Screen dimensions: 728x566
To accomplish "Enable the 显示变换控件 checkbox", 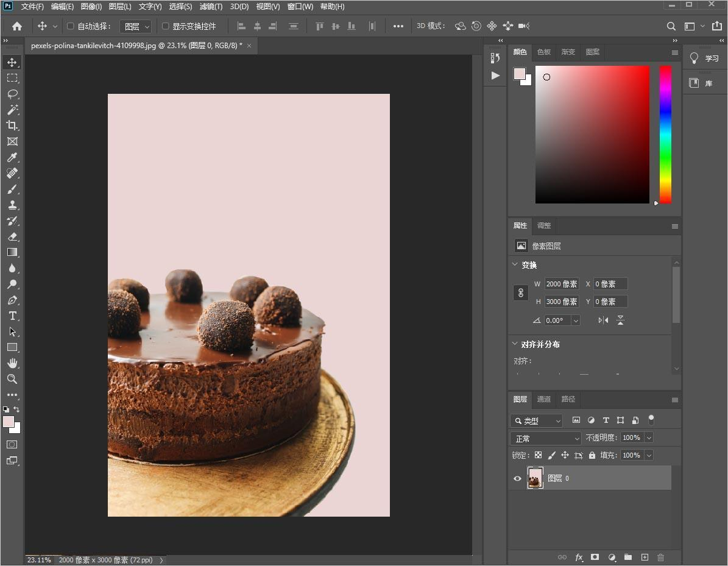I will point(165,26).
